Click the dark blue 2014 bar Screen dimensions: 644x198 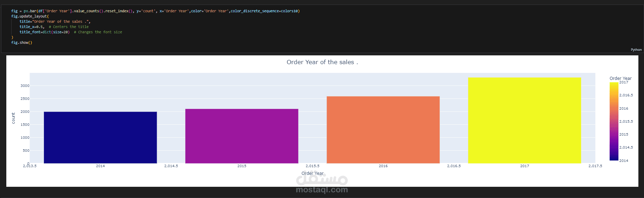[x=100, y=137]
